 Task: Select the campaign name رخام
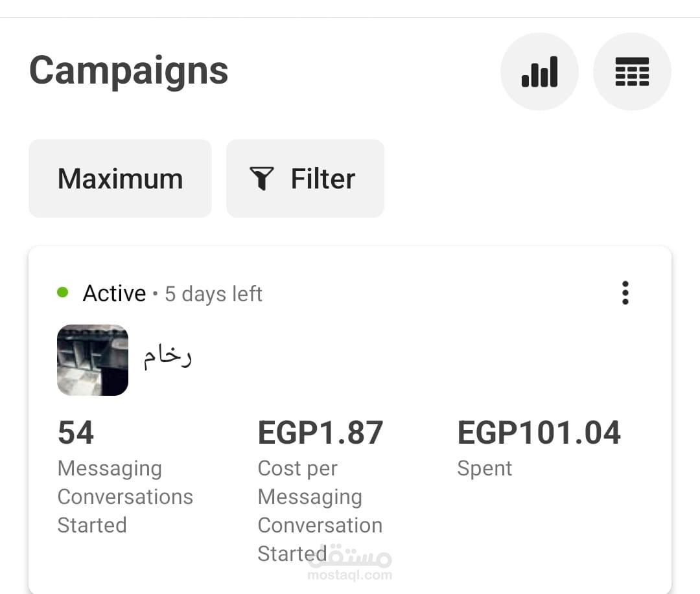pos(167,357)
